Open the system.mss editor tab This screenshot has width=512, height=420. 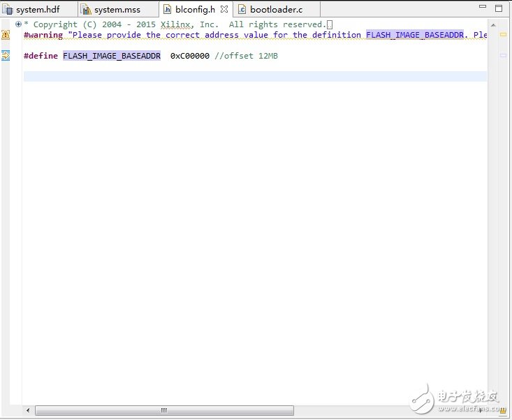117,10
